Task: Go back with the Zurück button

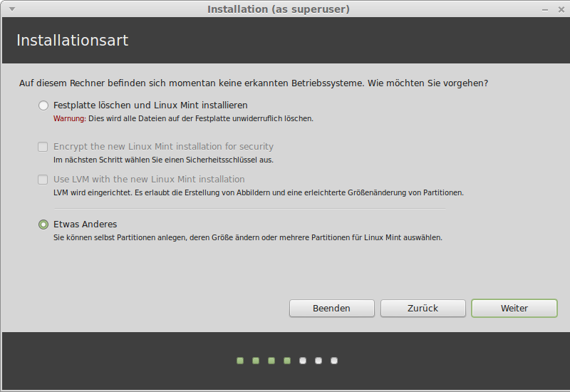Action: click(423, 309)
